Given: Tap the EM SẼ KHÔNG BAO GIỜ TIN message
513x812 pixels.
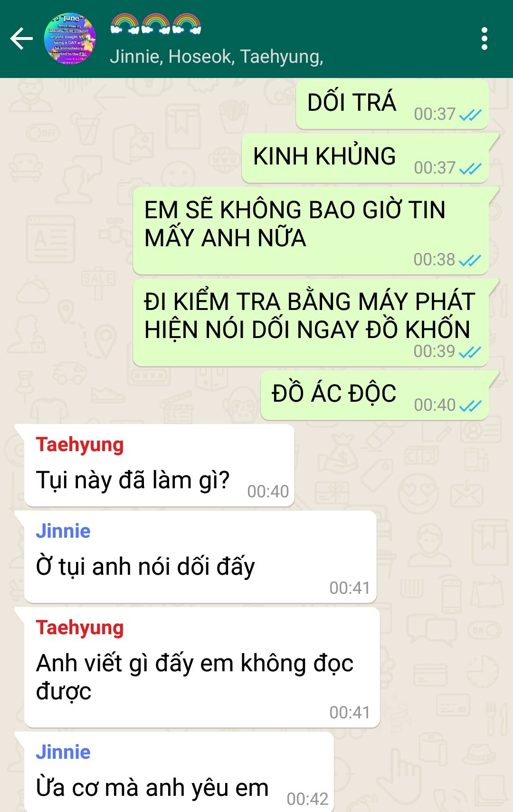Looking at the screenshot, I should click(311, 231).
